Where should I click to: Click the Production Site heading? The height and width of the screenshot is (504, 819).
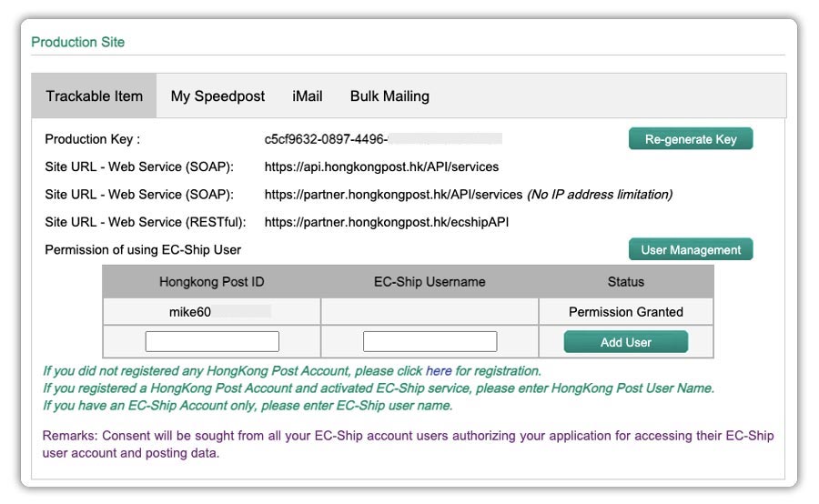pyautogui.click(x=78, y=42)
